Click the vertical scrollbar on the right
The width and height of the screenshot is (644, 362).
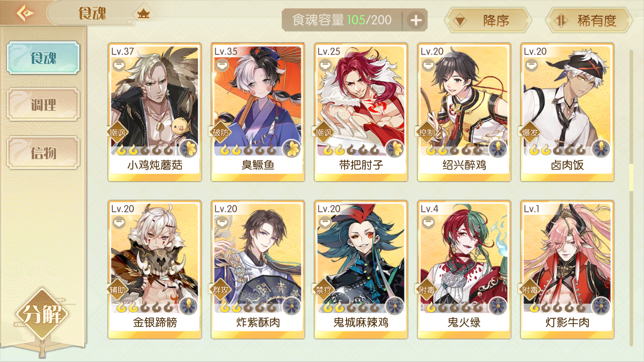[631, 198]
